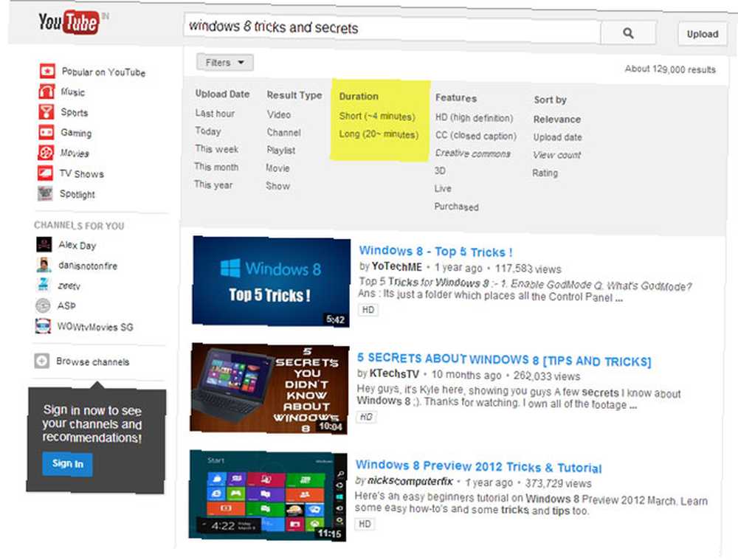Viewport: 738px width, 560px height.
Task: Sort results by Relevance
Action: coord(556,119)
